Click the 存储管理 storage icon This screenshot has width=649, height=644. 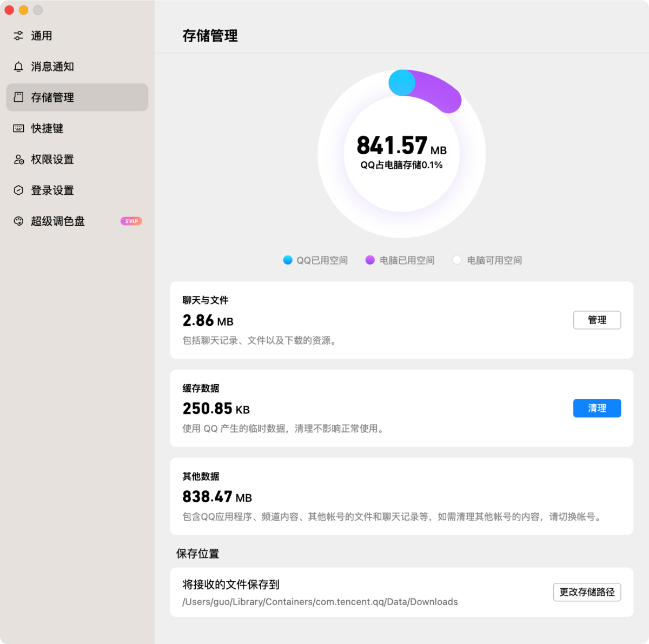click(x=18, y=97)
